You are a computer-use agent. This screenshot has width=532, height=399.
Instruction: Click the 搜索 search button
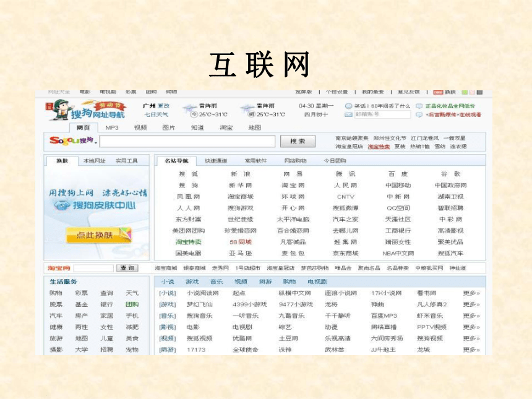tap(298, 141)
